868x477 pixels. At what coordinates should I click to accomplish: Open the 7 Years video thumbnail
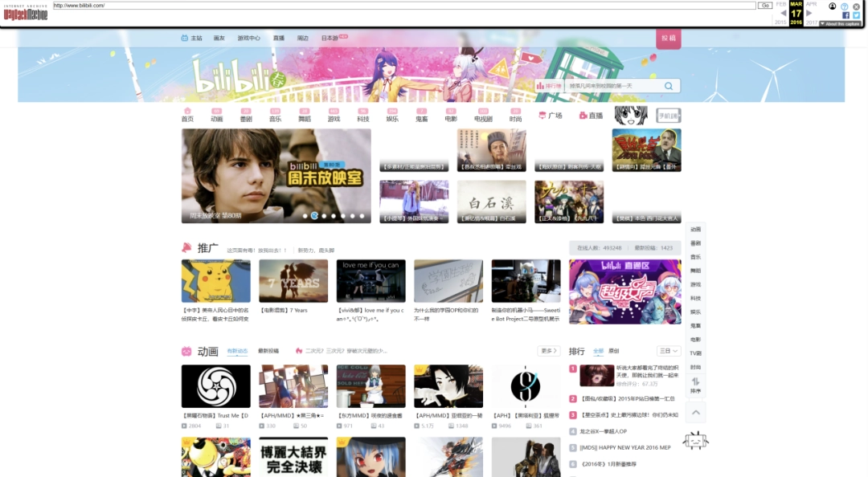point(293,281)
